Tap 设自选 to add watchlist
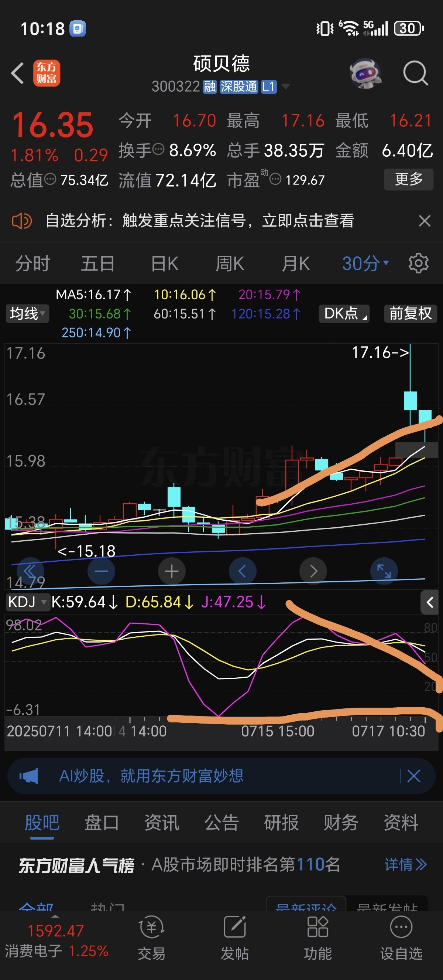The width and height of the screenshot is (443, 980). 401,938
